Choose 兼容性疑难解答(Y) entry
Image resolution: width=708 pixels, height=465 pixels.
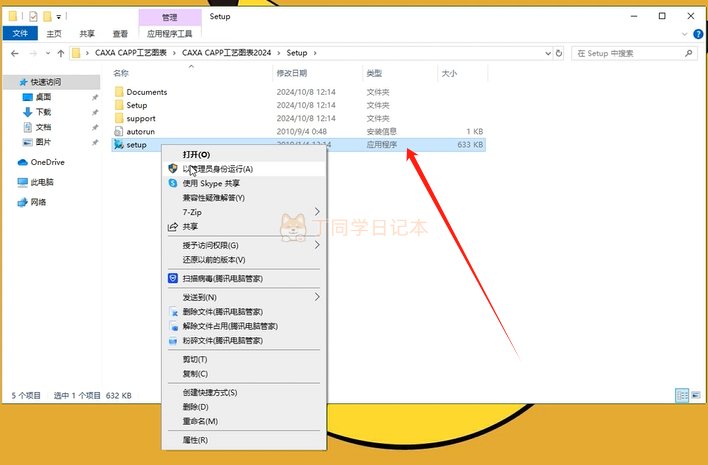244,198
